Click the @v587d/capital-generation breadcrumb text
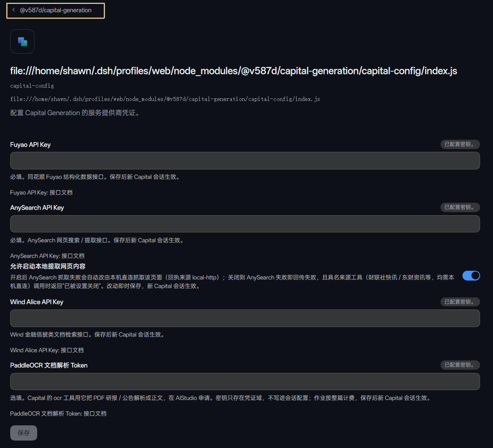Screen dimensions: 493x448 (56, 10)
